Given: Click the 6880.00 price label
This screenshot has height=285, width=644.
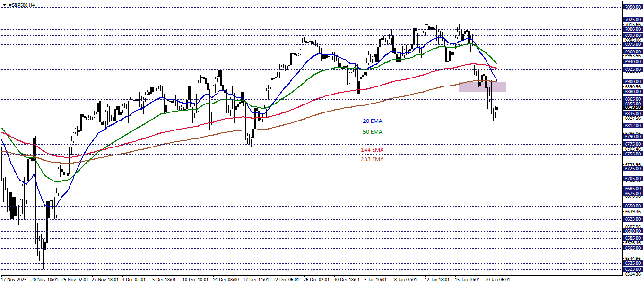Looking at the screenshot, I should point(632,91).
